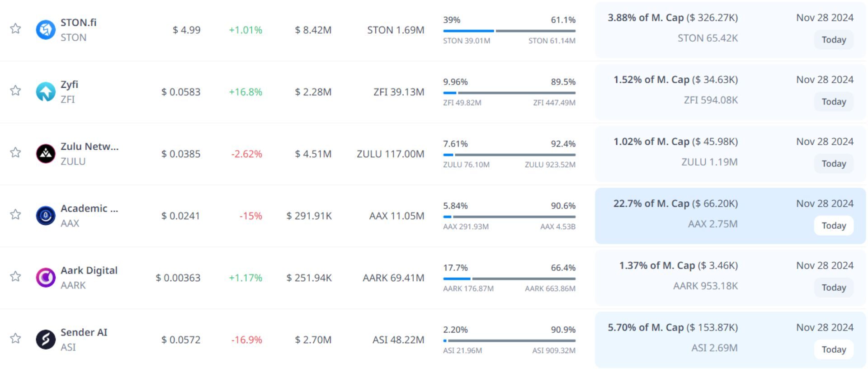Click the Sender AI logo icon
This screenshot has height=369, width=868.
46,340
